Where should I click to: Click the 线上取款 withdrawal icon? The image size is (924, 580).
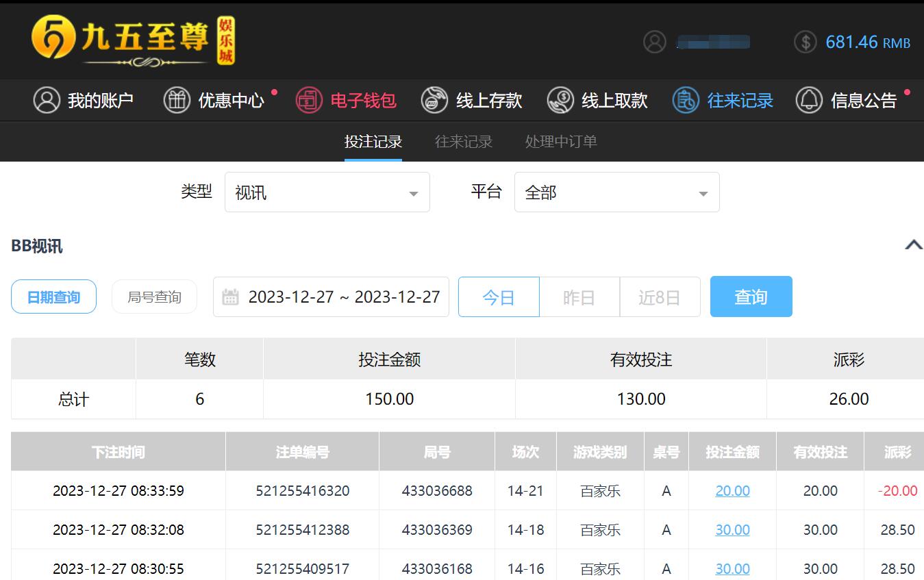[560, 100]
